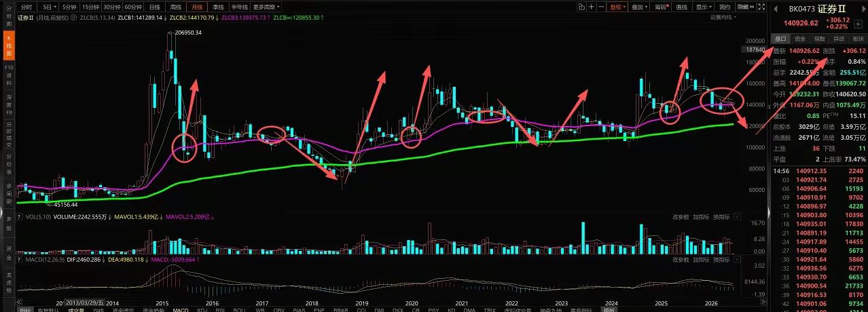The width and height of the screenshot is (868, 312).
Task: Add 证券II to watchlist plus icon
Action: click(x=858, y=24)
